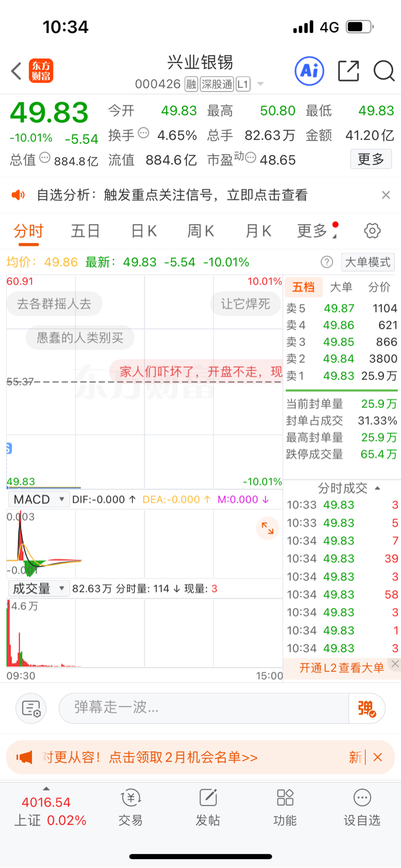Image resolution: width=401 pixels, height=868 pixels.
Task: Open the 发帖 post icon
Action: pos(208,808)
